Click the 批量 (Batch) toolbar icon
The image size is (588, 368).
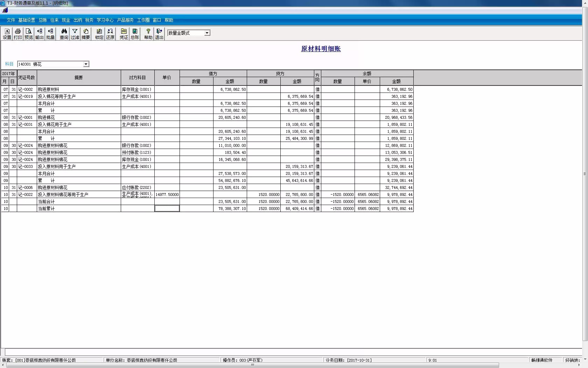pyautogui.click(x=50, y=34)
